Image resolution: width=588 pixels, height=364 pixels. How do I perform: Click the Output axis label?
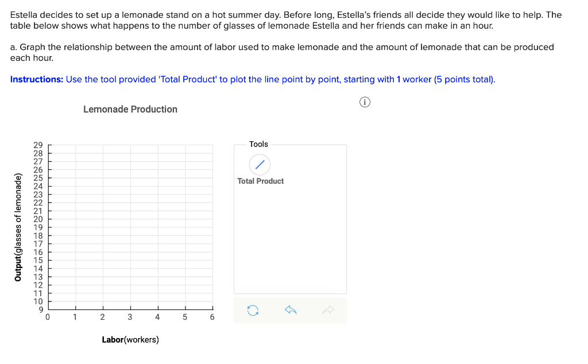(x=18, y=227)
